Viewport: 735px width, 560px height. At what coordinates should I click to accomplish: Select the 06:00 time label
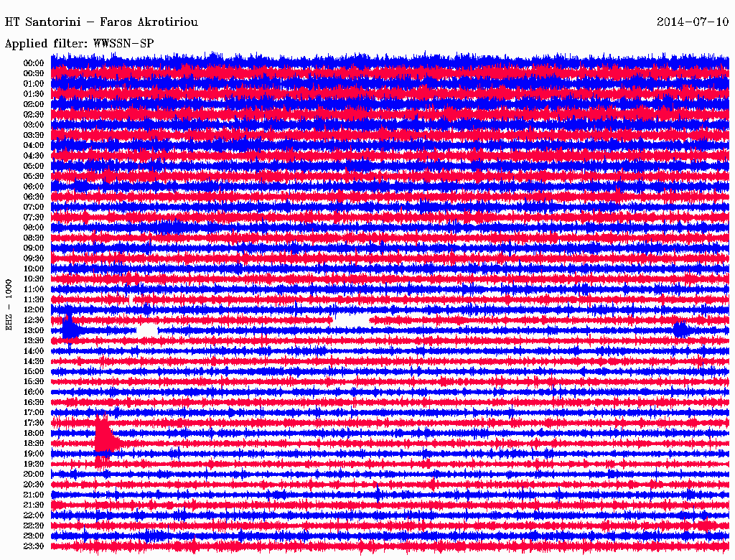point(34,187)
